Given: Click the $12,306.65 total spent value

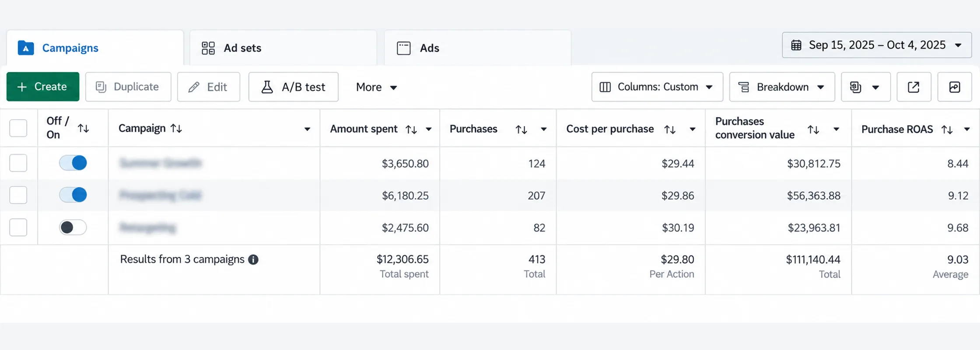Looking at the screenshot, I should tap(402, 259).
